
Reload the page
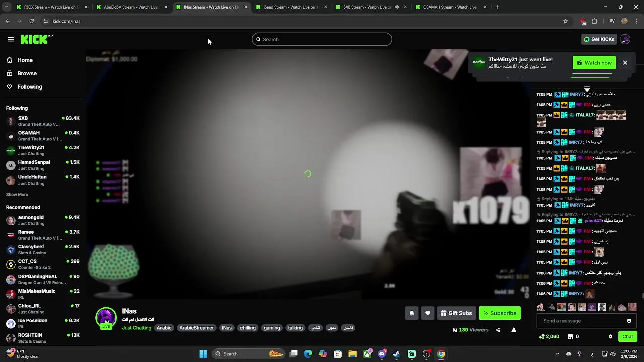point(31,21)
